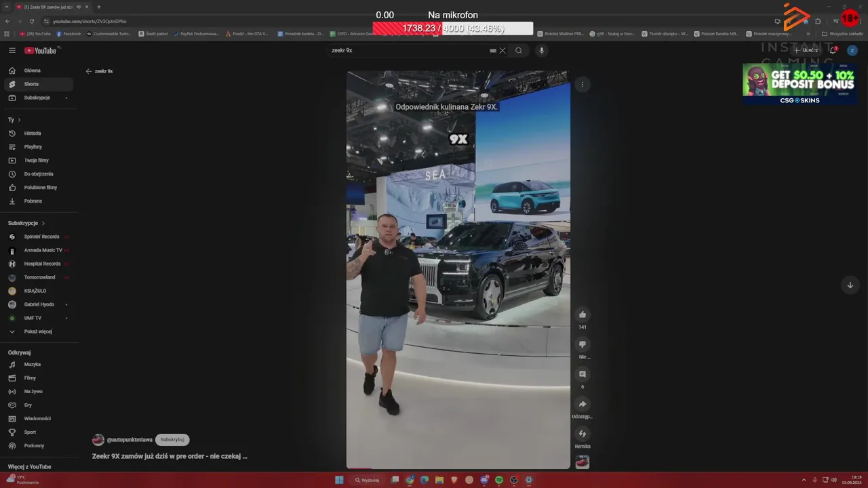
Task: Open on-screen keyboard icon in search
Action: coord(493,50)
